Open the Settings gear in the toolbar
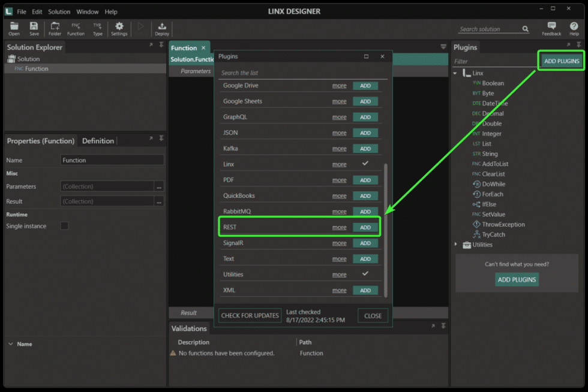Image resolution: width=588 pixels, height=392 pixels. pyautogui.click(x=119, y=29)
